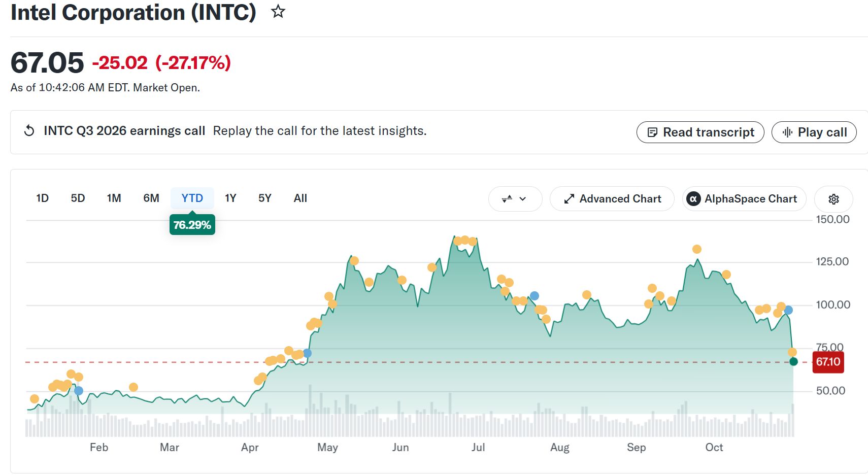This screenshot has width=868, height=475.
Task: Select the All time range
Action: point(300,198)
